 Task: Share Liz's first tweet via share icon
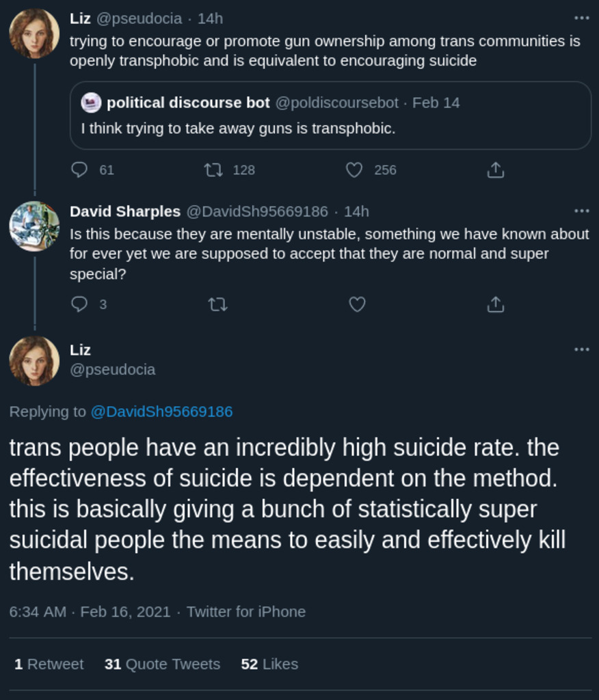click(496, 170)
